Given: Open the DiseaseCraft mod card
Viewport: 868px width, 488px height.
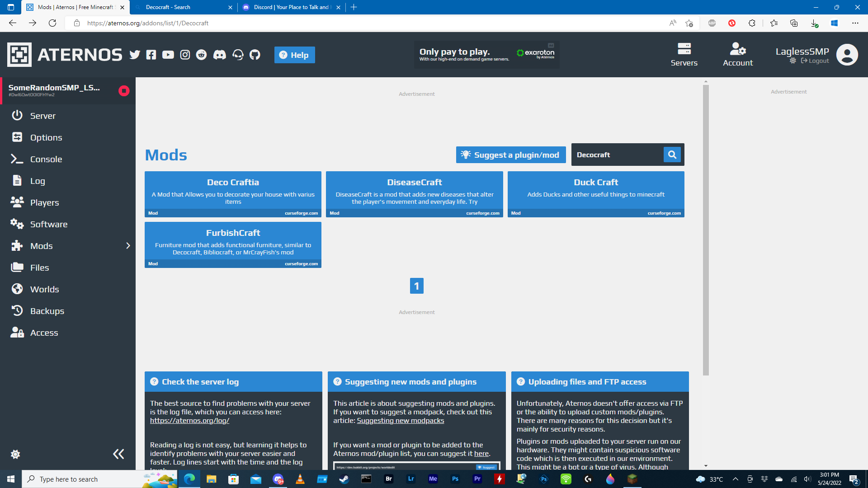Looking at the screenshot, I should click(415, 194).
